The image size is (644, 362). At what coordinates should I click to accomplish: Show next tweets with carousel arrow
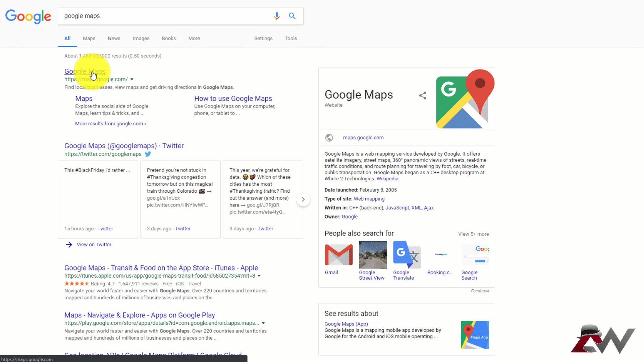(303, 199)
